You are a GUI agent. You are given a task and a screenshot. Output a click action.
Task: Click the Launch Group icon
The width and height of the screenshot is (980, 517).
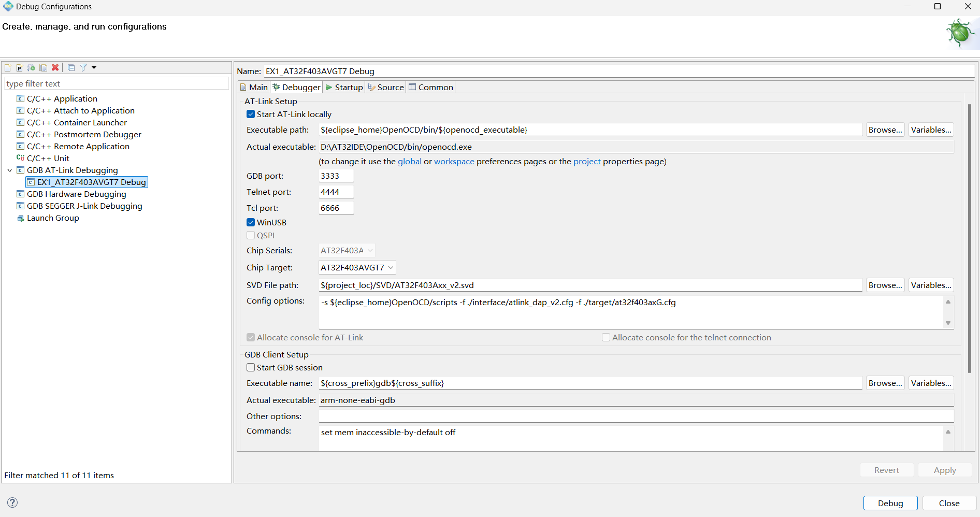21,218
